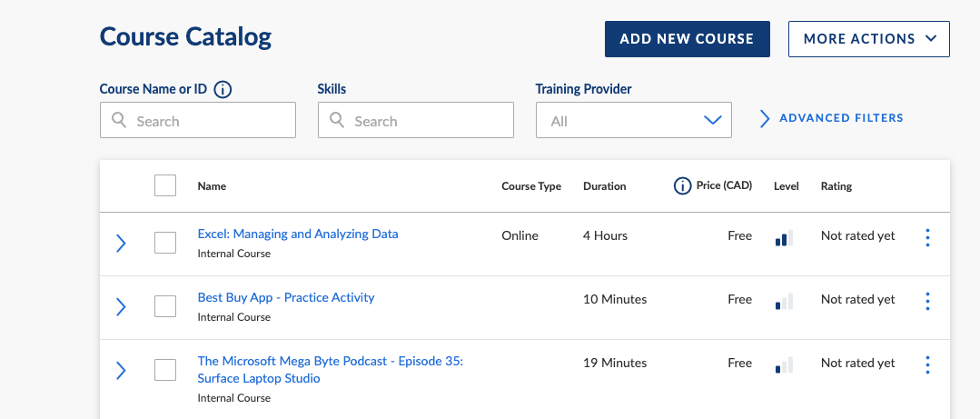This screenshot has width=980, height=419.
Task: Expand the Excel: Managing and Analyzing Data row
Action: click(121, 244)
